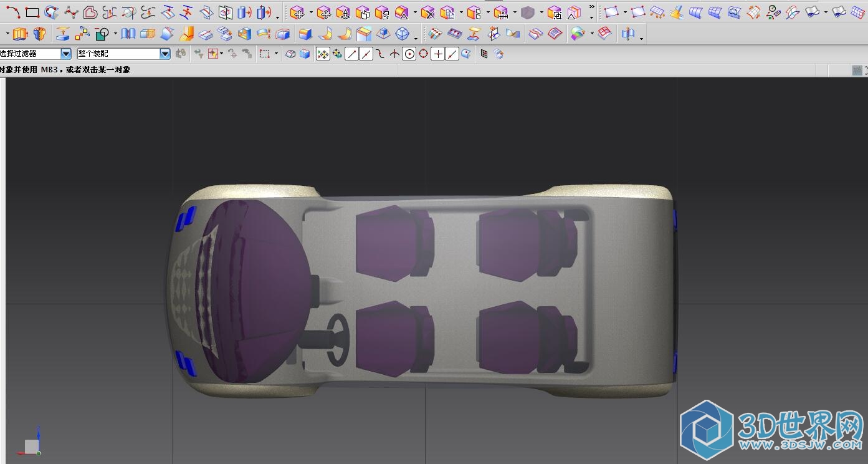The height and width of the screenshot is (464, 868).
Task: Select the Arc curve tool
Action: tap(13, 12)
